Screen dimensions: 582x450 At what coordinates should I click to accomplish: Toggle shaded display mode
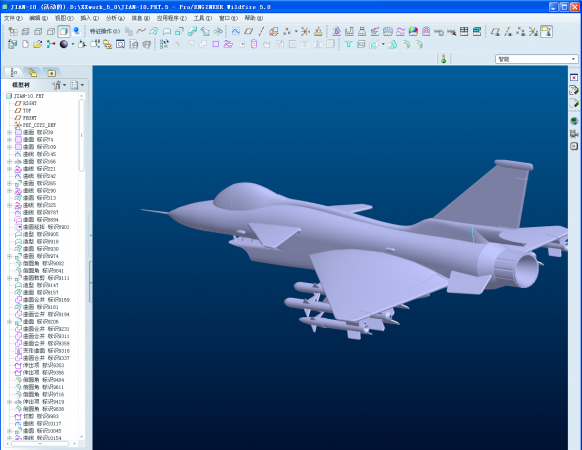tap(63, 31)
